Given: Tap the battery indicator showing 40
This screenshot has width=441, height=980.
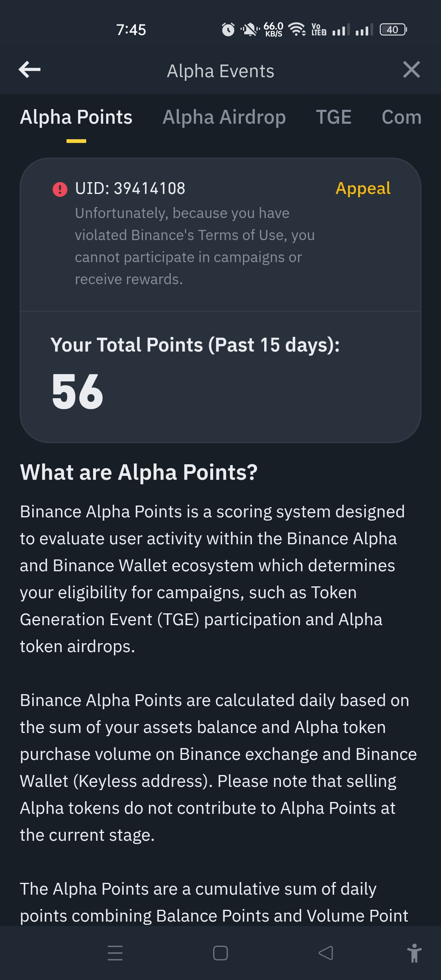Looking at the screenshot, I should pos(393,29).
